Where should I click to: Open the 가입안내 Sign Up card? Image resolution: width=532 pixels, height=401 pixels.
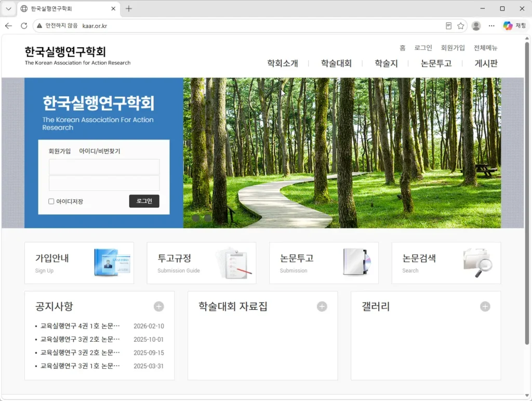79,263
